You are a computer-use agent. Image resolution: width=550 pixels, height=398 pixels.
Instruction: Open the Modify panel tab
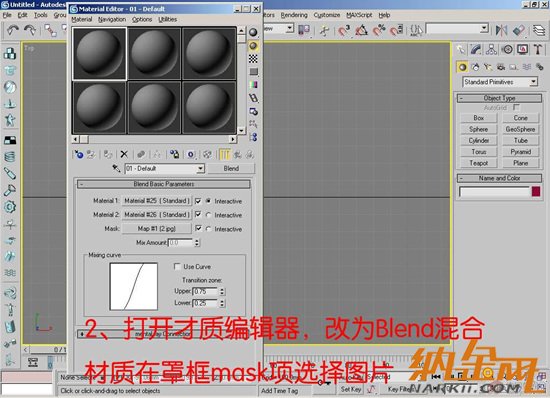pyautogui.click(x=476, y=49)
